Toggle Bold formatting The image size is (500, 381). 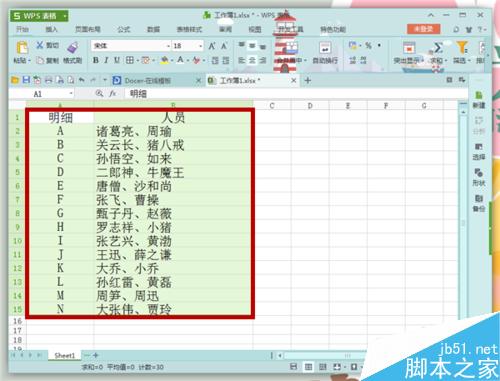click(x=96, y=60)
